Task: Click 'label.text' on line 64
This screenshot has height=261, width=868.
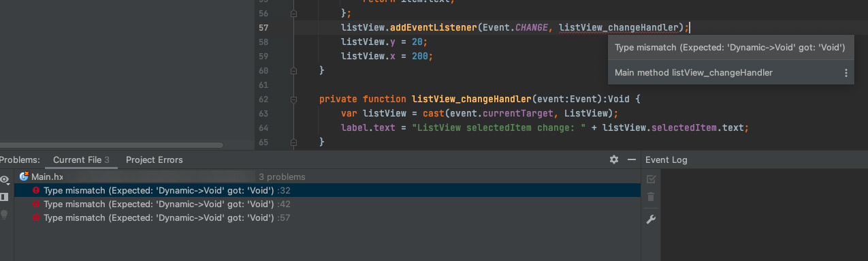Action: (368, 127)
